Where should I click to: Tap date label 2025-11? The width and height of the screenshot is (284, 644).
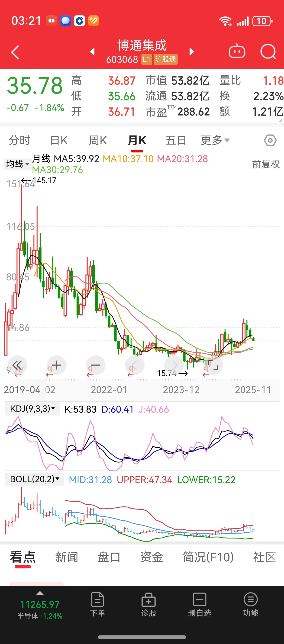click(x=253, y=390)
